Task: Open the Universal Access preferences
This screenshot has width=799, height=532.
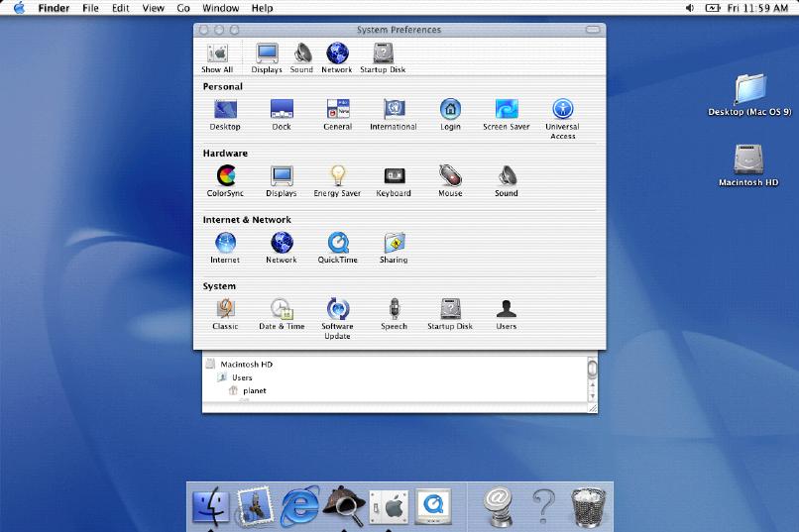Action: pyautogui.click(x=562, y=119)
